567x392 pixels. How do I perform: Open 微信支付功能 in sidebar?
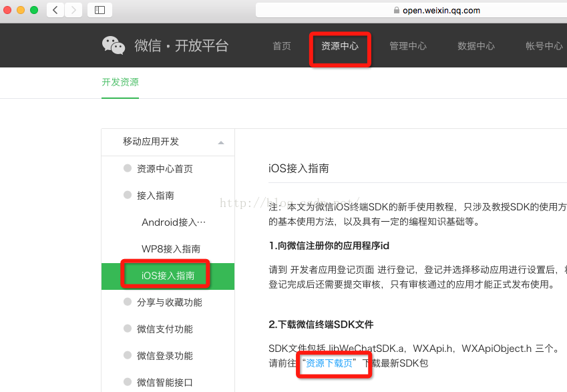coord(165,329)
